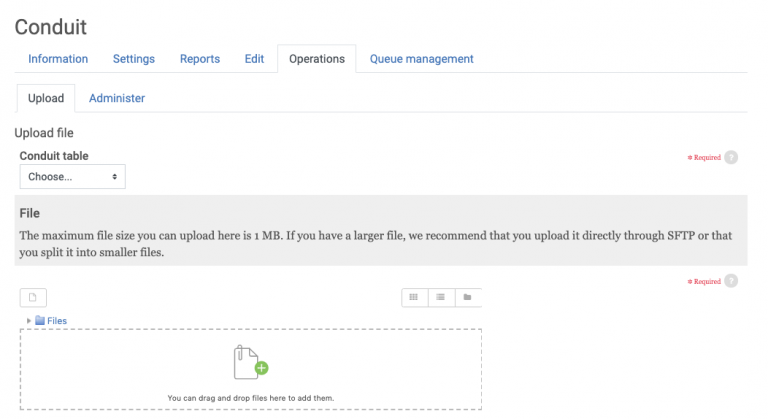Click the blue Files folder icon
Image resolution: width=768 pixels, height=419 pixels.
point(40,320)
